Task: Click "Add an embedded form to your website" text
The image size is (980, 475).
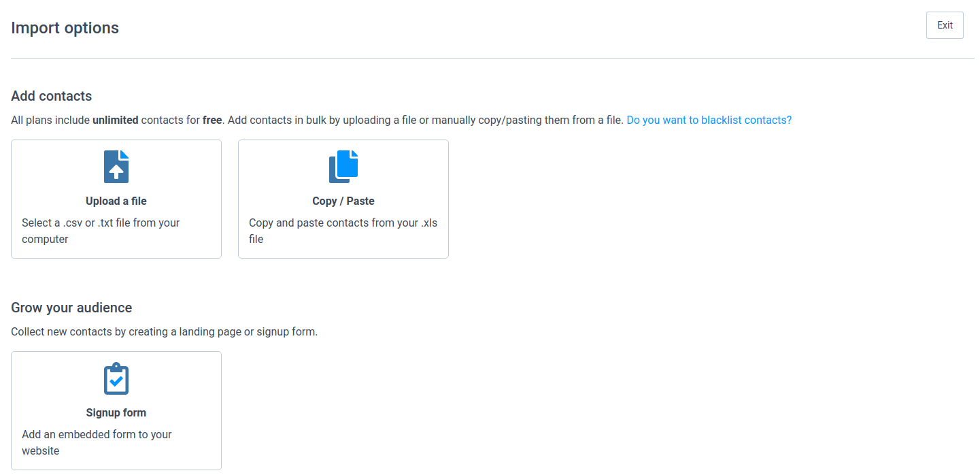Action: 97,434
